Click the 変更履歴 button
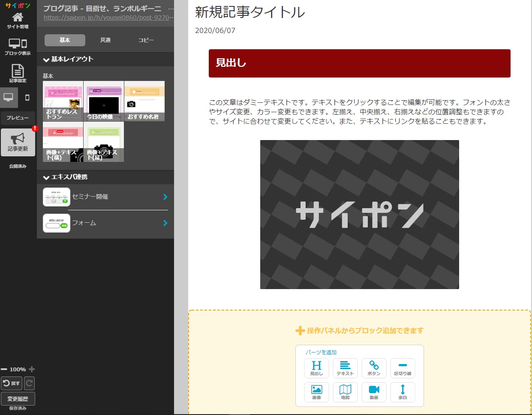 coord(18,399)
